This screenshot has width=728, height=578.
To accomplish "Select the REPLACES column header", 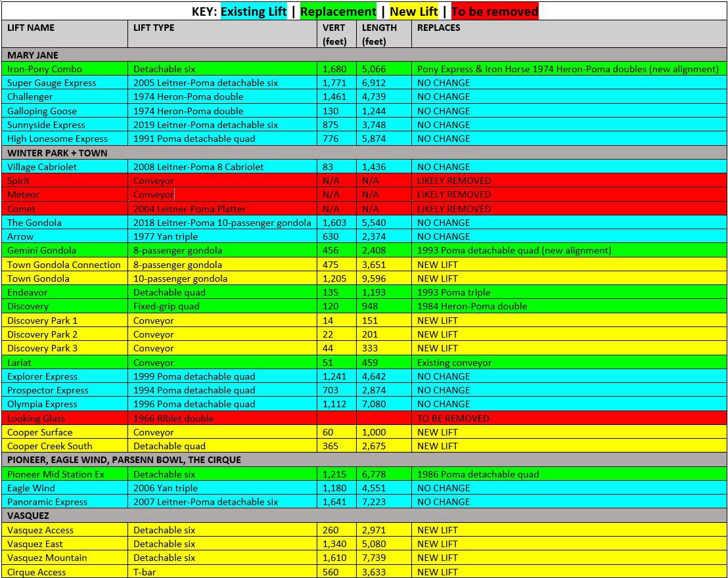I will coord(569,34).
